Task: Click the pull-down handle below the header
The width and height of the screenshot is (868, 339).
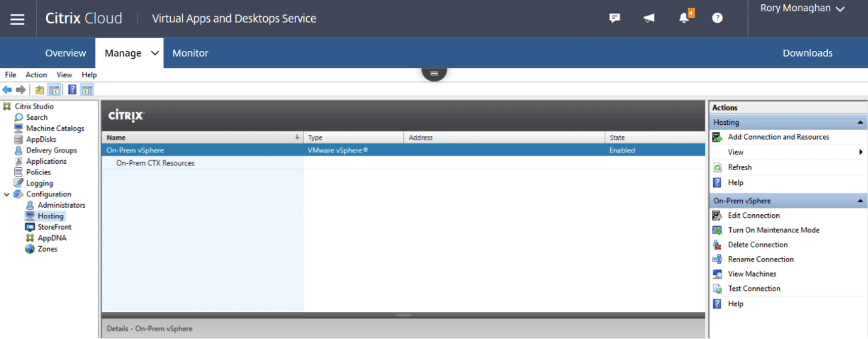Action: (434, 73)
